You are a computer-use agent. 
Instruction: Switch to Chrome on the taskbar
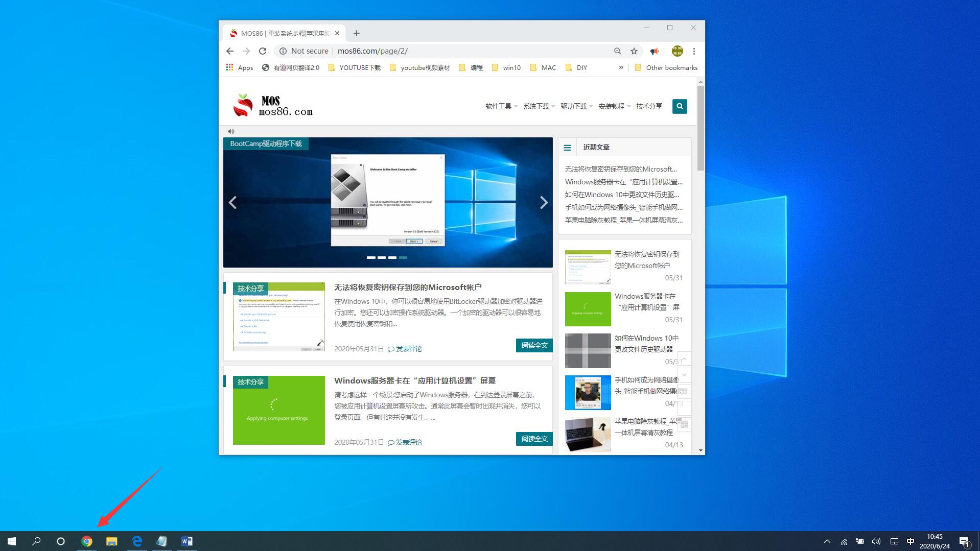point(87,541)
